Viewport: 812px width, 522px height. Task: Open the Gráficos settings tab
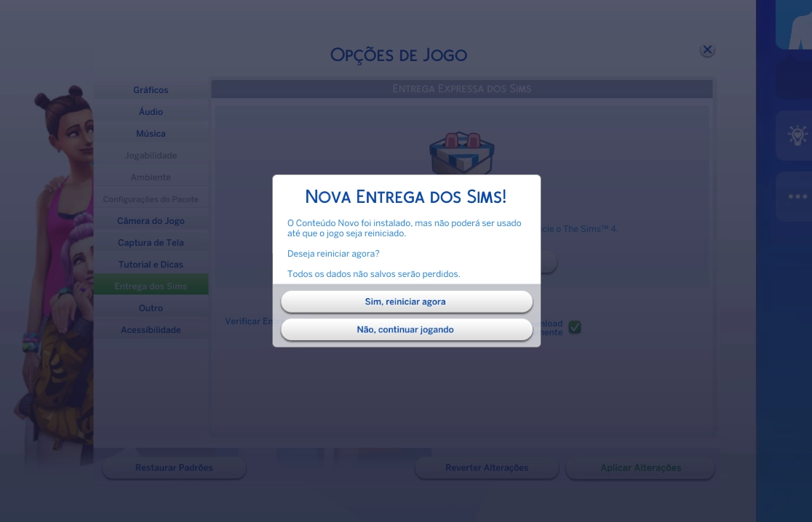(x=151, y=89)
